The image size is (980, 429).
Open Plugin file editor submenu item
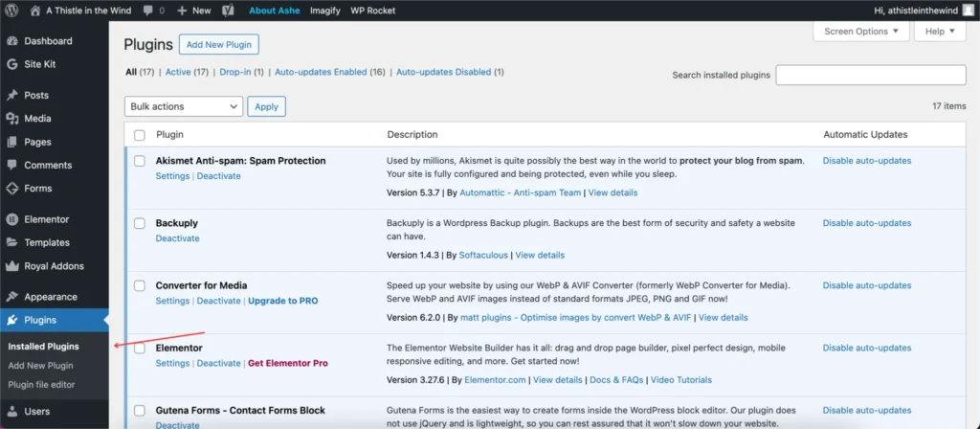pos(41,385)
